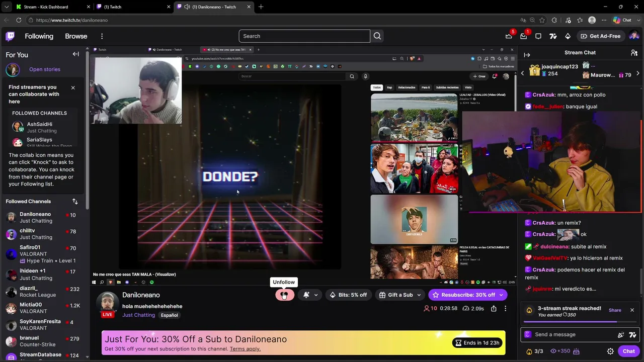
Task: Open the Terms apply link
Action: (x=245, y=349)
